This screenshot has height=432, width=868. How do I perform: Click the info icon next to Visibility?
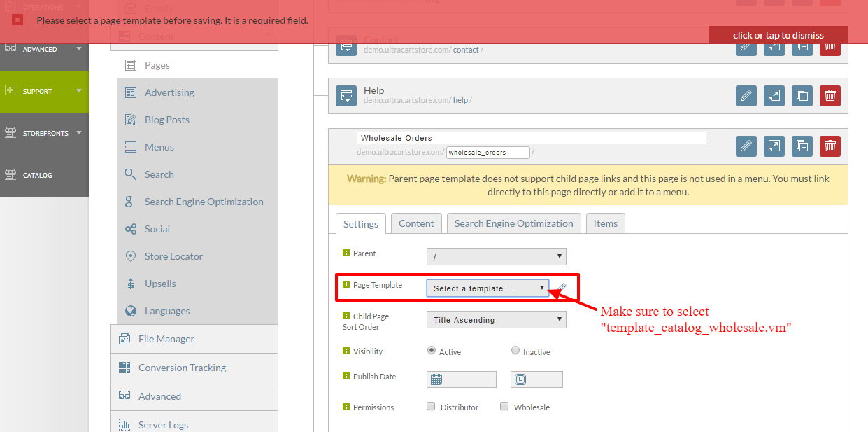[x=346, y=351]
